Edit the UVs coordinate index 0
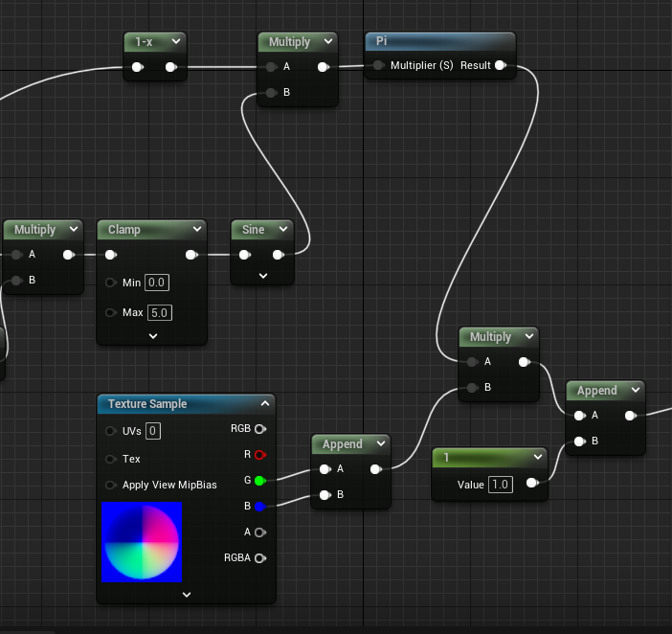Viewport: 672px width, 634px height. pyautogui.click(x=153, y=431)
